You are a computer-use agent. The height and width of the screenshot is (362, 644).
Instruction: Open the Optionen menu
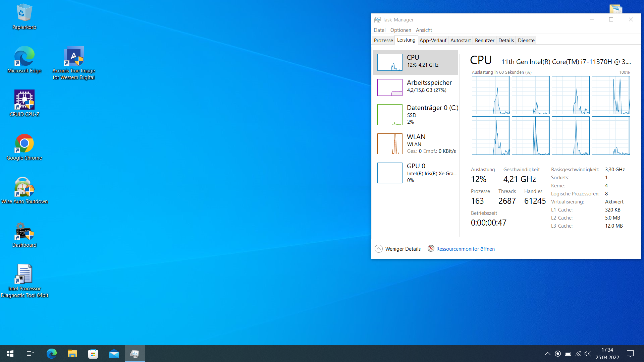point(400,30)
